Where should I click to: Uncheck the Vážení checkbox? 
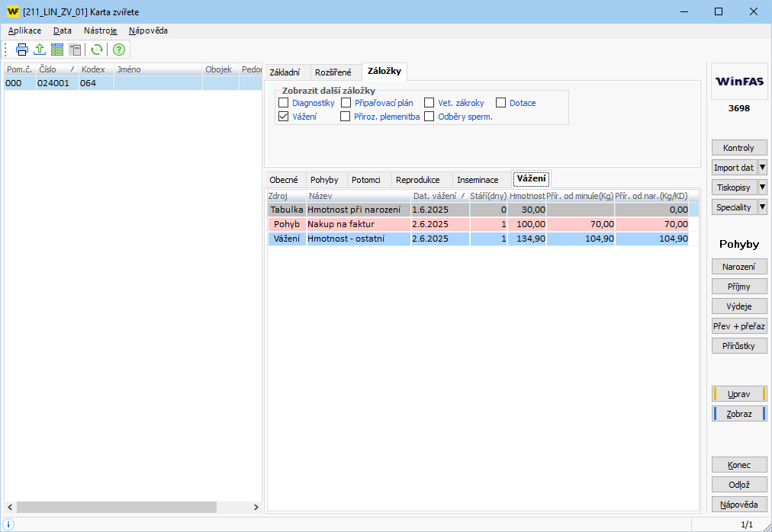[284, 117]
